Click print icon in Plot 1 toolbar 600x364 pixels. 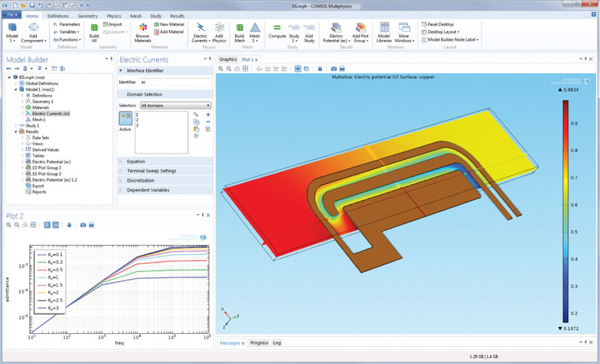click(x=342, y=69)
